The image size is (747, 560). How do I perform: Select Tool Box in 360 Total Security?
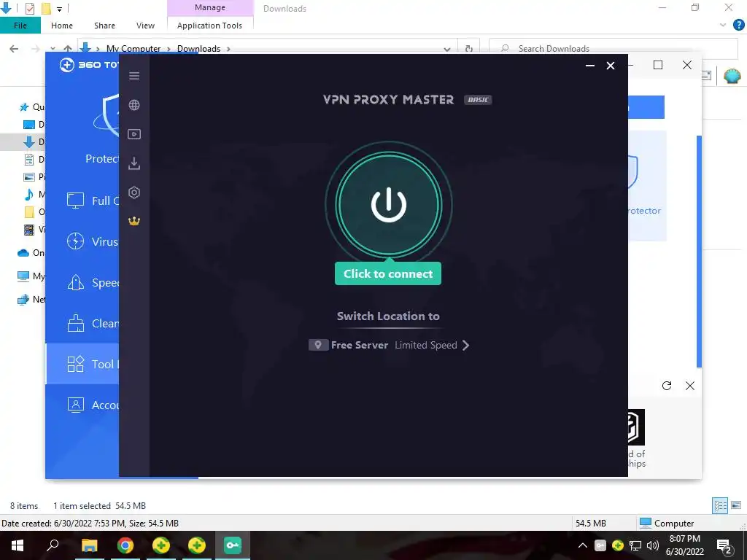click(82, 365)
